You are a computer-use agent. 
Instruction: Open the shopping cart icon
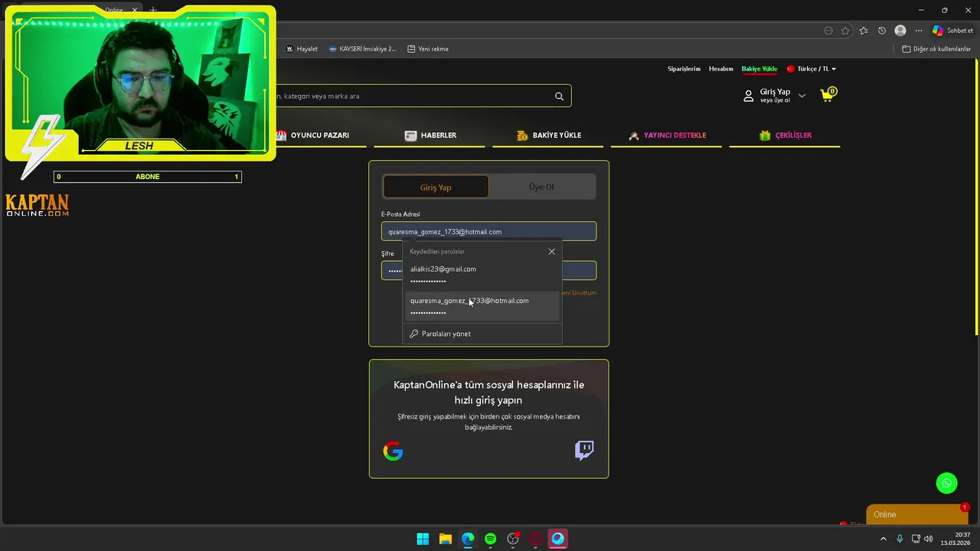click(x=828, y=95)
